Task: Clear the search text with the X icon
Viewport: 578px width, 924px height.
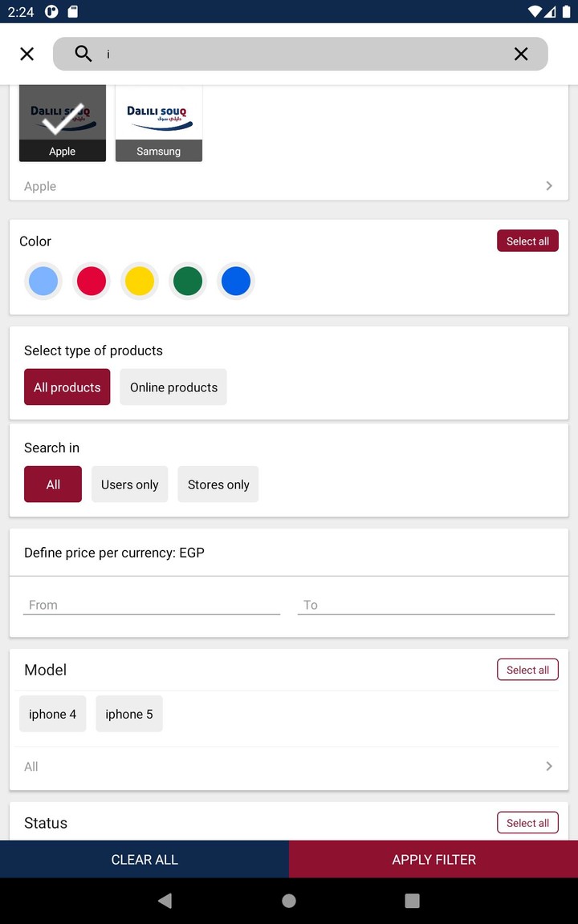Action: (520, 54)
